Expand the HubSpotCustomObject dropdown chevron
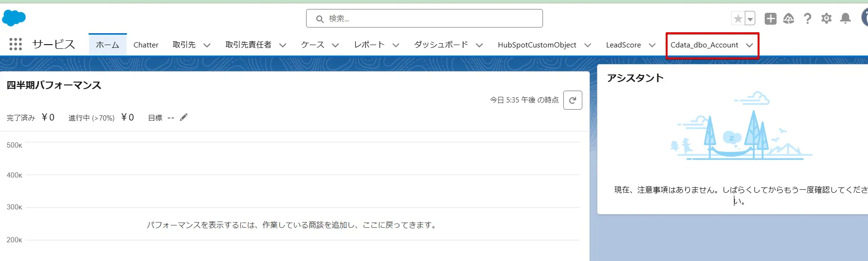The width and height of the screenshot is (868, 261). pos(588,45)
